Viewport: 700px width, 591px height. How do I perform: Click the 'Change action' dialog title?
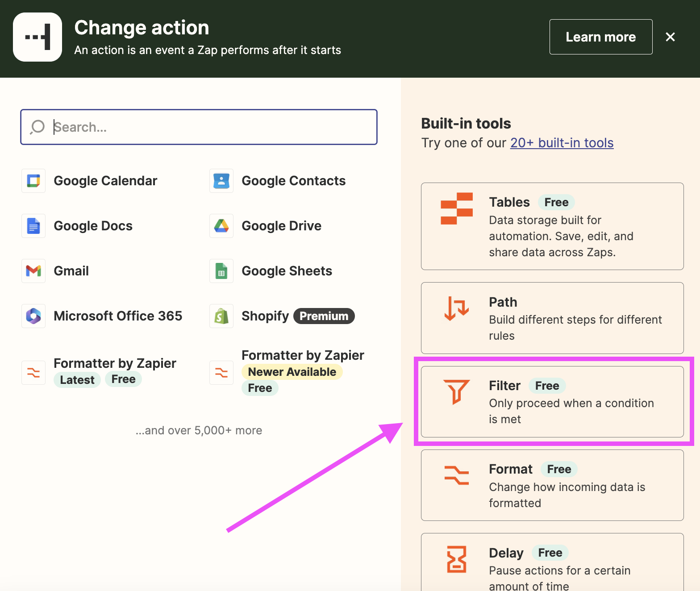click(x=142, y=28)
